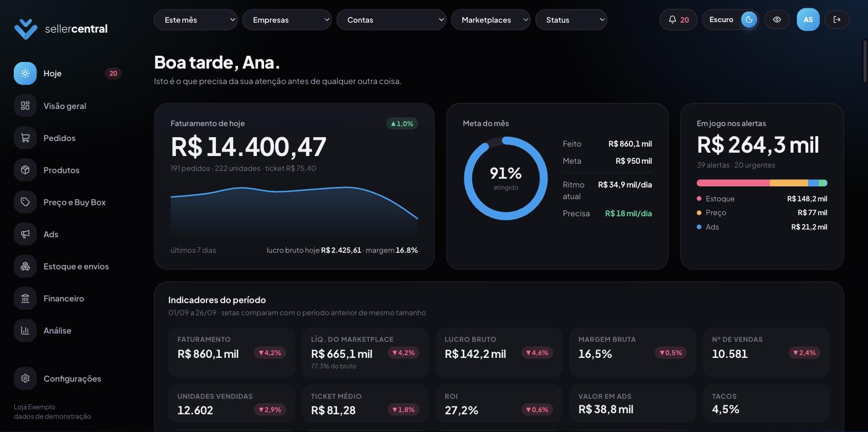
Task: Open notifications bell showing 20
Action: tap(678, 20)
